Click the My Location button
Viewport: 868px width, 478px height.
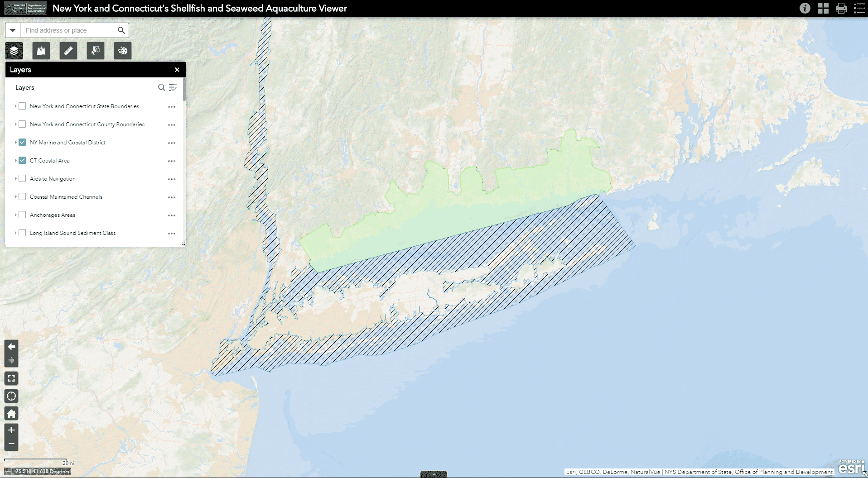tap(11, 396)
